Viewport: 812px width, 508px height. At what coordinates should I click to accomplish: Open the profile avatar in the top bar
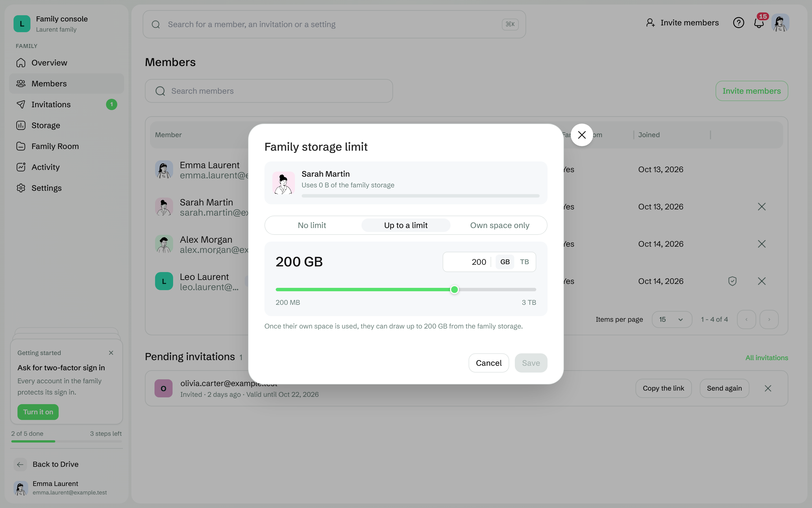(780, 23)
